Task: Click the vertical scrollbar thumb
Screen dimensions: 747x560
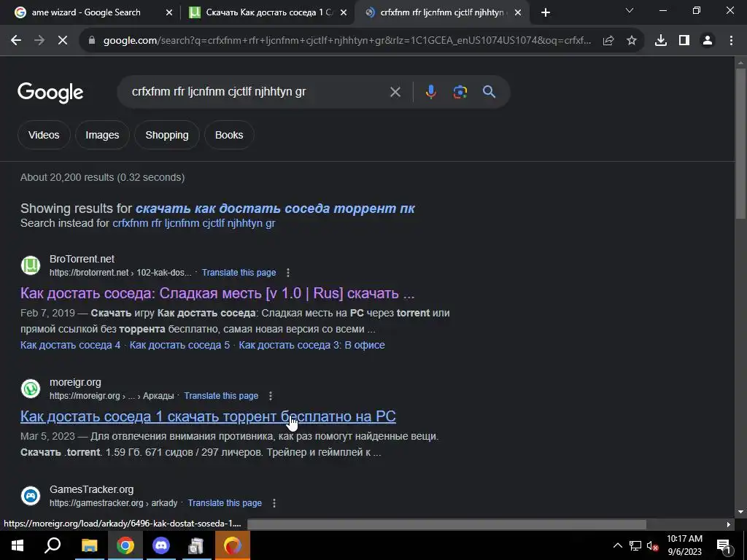Action: click(x=740, y=143)
